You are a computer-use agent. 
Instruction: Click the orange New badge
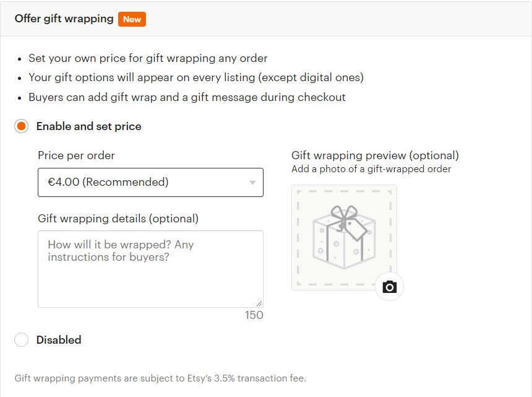(x=132, y=19)
